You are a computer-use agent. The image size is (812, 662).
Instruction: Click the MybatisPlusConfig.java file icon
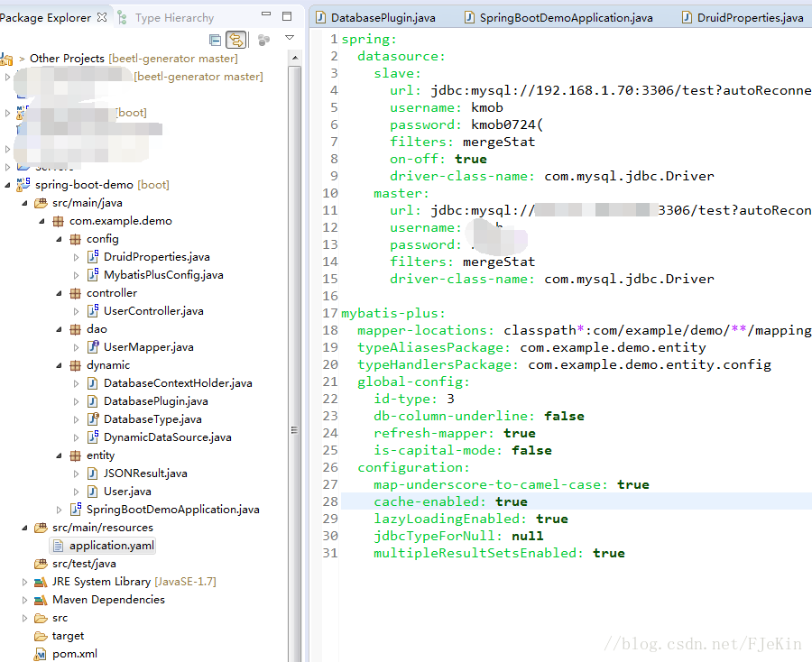point(93,275)
